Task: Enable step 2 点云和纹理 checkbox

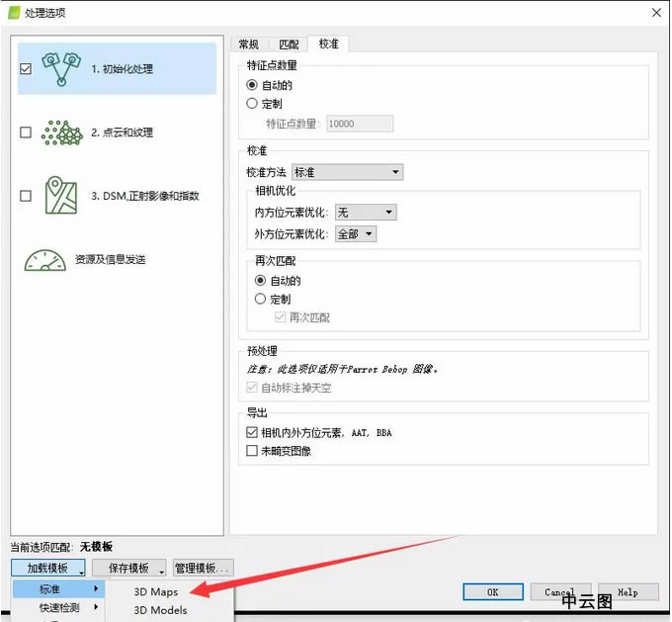Action: click(26, 133)
